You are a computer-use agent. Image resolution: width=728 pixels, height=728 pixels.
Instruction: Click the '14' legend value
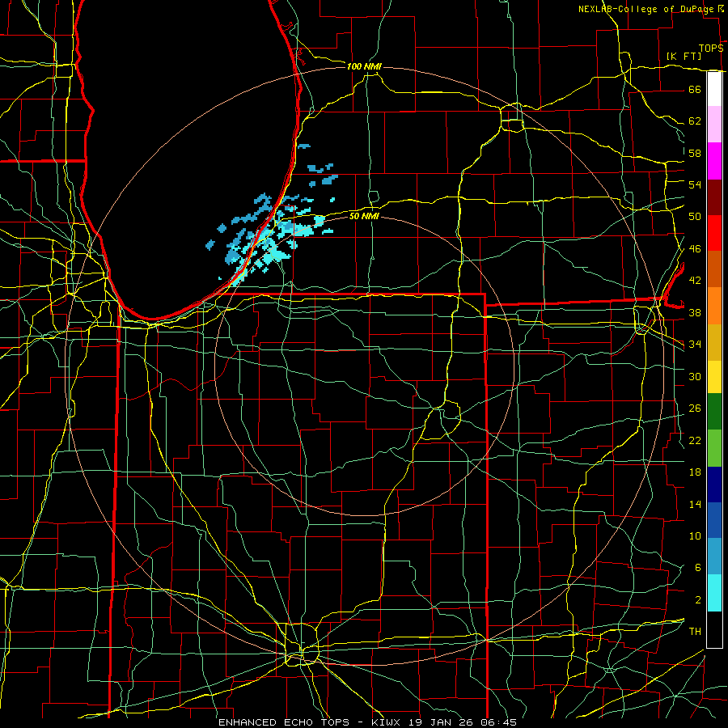click(695, 504)
